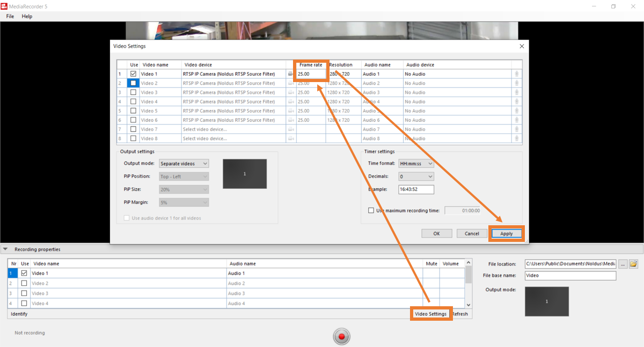Open Video Settings from Recording properties
This screenshot has width=644, height=347.
[x=431, y=314]
